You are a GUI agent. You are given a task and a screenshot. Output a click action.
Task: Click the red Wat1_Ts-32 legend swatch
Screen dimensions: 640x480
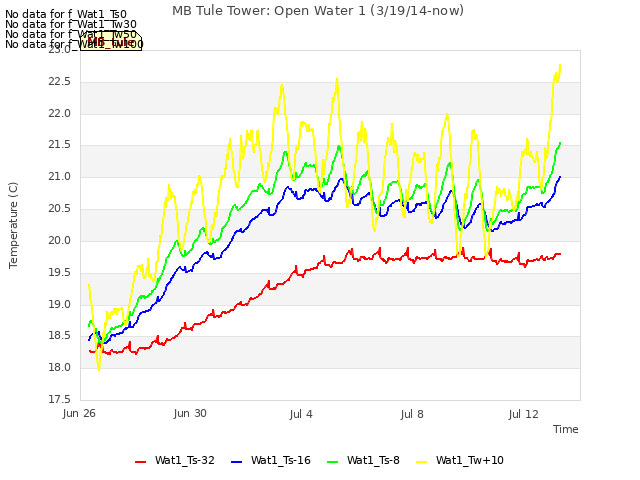point(140,462)
